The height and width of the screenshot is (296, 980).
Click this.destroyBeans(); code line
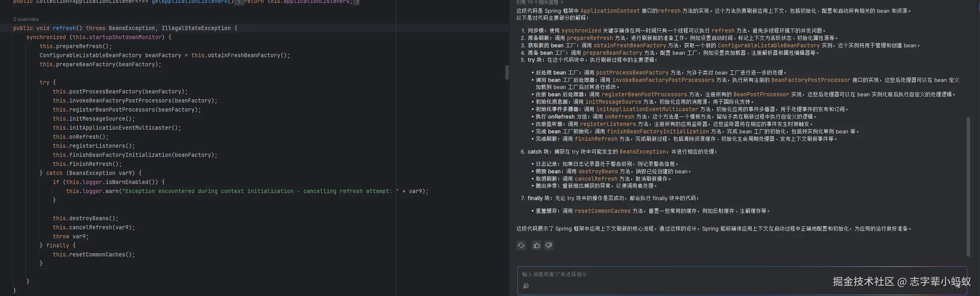click(86, 218)
